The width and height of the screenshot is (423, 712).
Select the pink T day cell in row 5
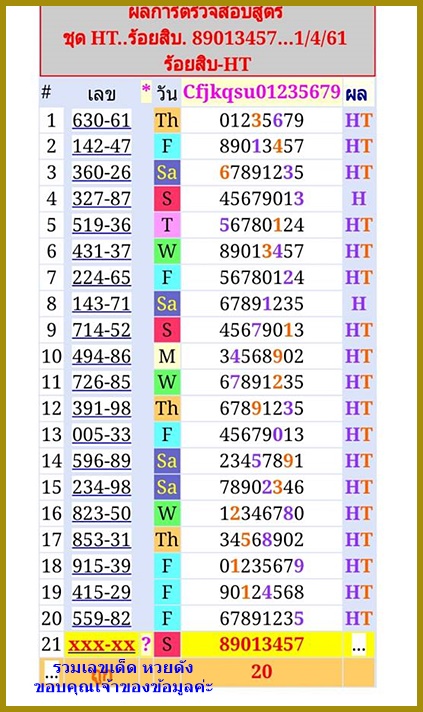coord(167,225)
